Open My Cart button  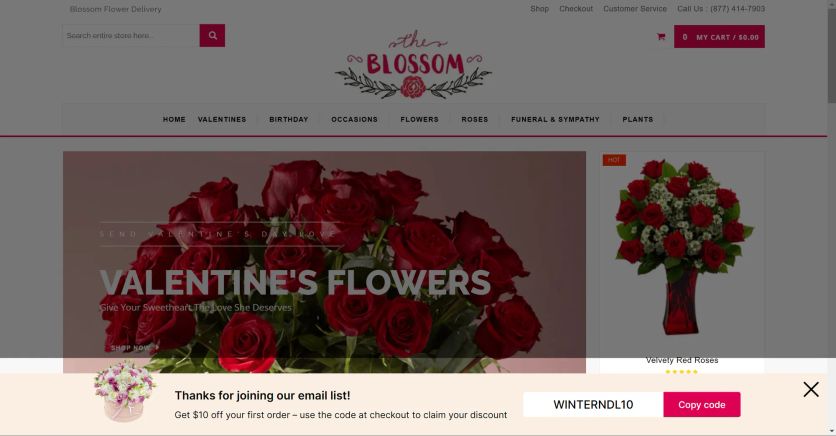(719, 37)
